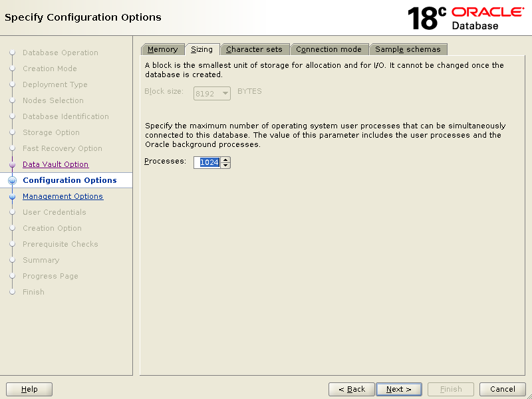Click the Deployment Type step label
Image resolution: width=532 pixels, height=399 pixels.
tap(55, 84)
